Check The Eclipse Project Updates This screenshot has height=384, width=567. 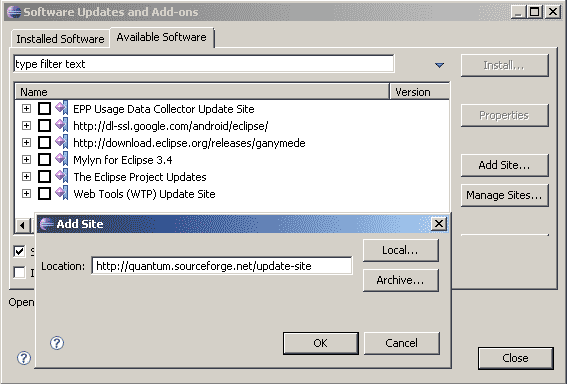coord(44,176)
